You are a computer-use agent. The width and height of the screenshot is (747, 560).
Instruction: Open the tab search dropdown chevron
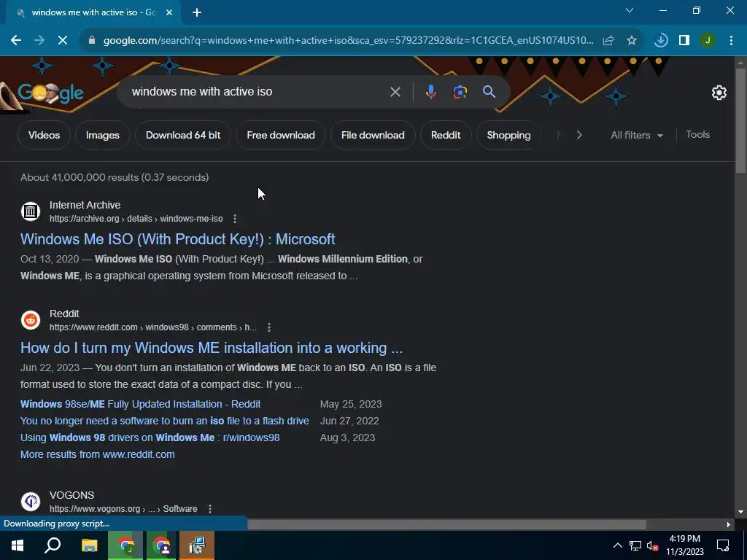630,10
